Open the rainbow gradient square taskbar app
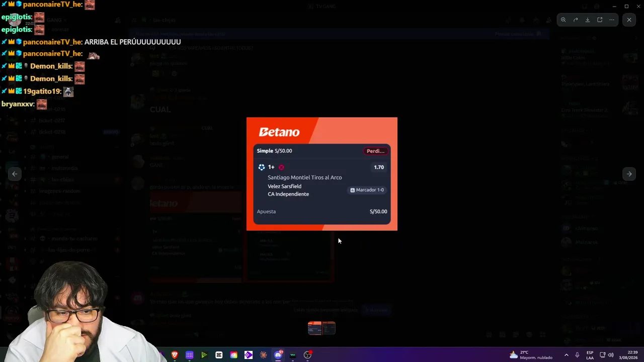This screenshot has width=644, height=362. [233, 355]
